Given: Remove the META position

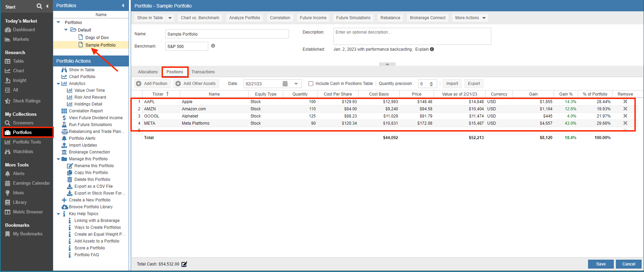Looking at the screenshot, I should pyautogui.click(x=625, y=123).
